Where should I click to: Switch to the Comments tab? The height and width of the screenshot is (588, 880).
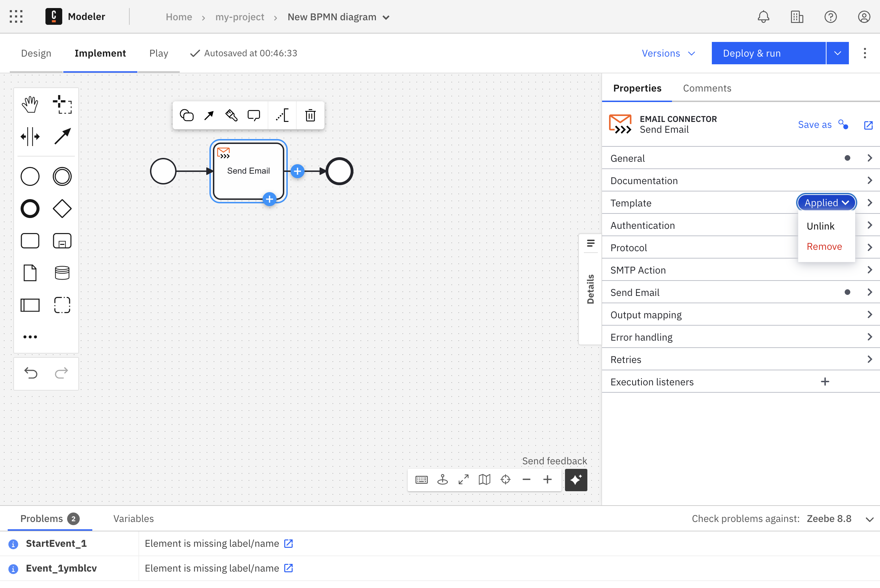707,88
